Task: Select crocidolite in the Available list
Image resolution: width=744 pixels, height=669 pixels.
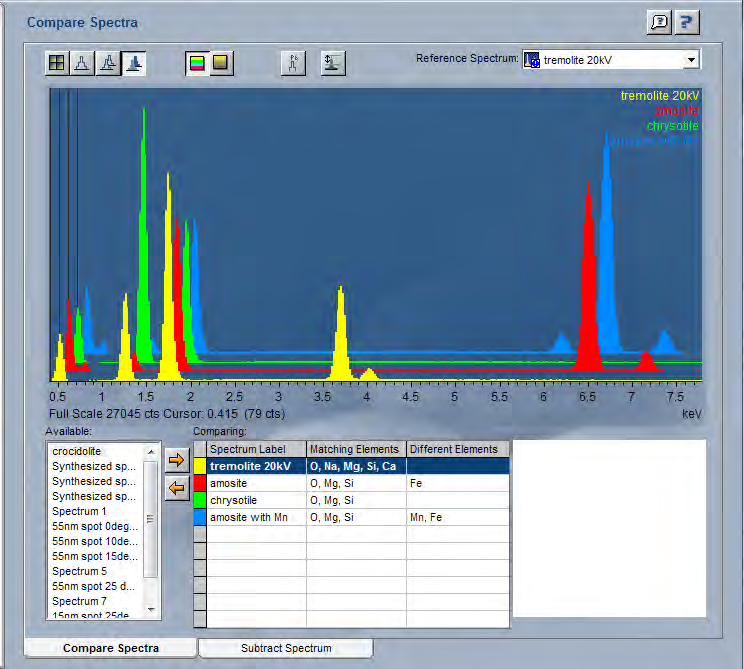Action: (x=76, y=451)
